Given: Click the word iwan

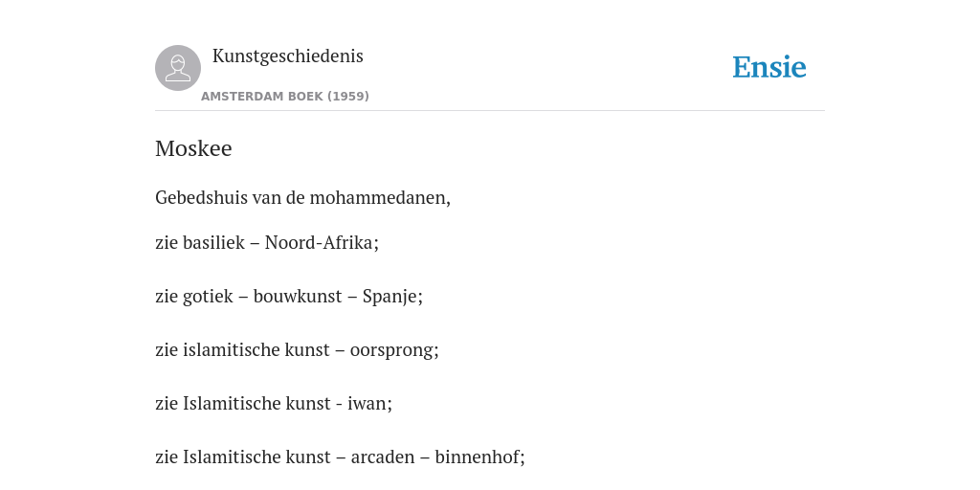Looking at the screenshot, I should pyautogui.click(x=370, y=404).
